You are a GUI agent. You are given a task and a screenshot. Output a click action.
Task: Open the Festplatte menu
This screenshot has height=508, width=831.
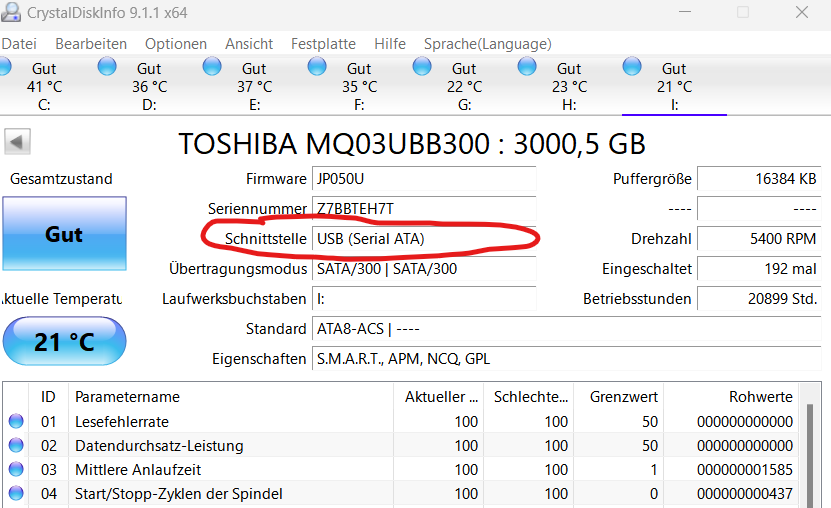pos(323,43)
